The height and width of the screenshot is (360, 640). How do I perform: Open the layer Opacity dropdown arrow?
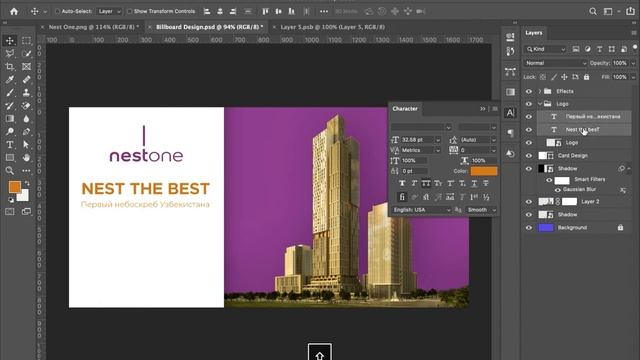tap(633, 63)
